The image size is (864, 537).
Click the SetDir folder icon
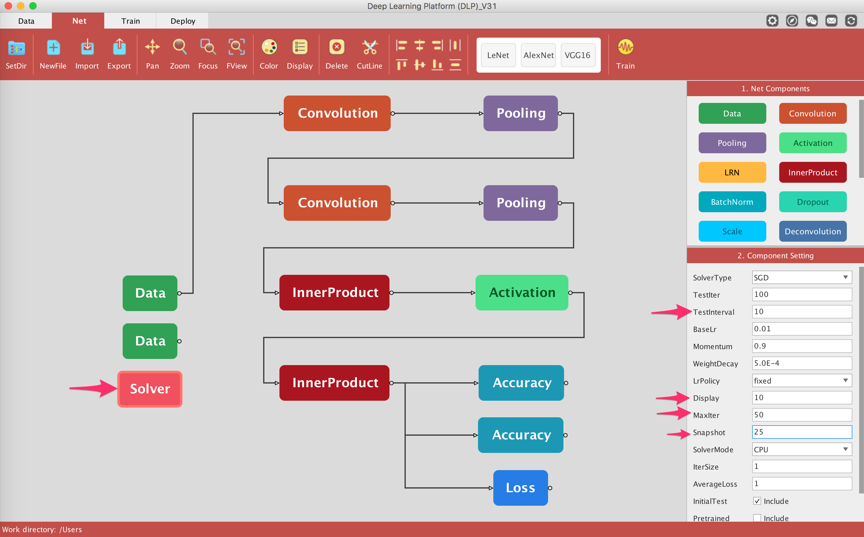click(x=16, y=48)
